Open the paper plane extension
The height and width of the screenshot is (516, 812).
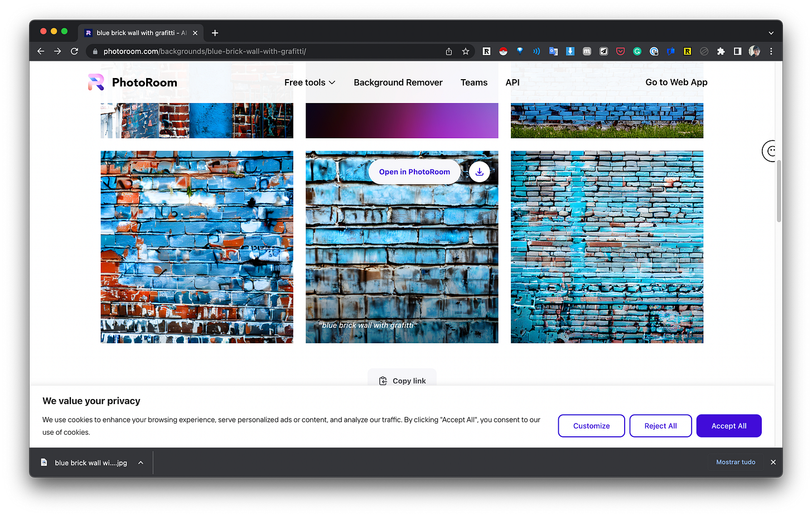pos(603,51)
